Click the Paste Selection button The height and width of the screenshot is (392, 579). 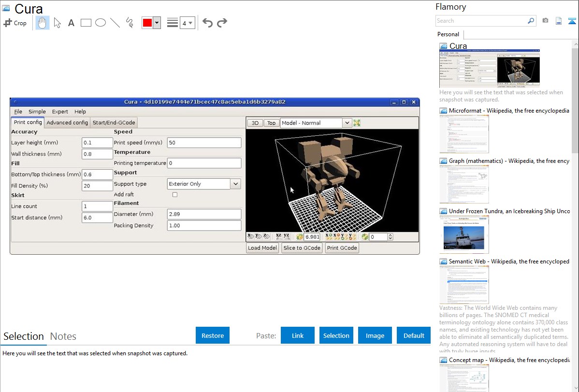(x=336, y=335)
